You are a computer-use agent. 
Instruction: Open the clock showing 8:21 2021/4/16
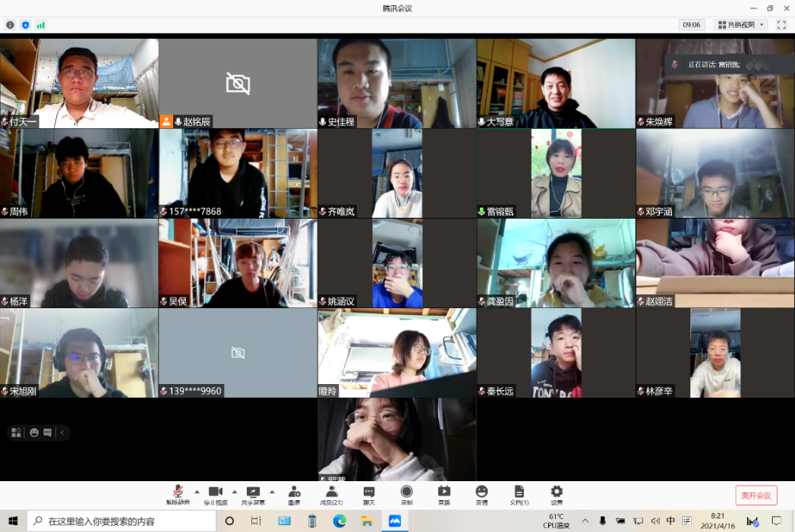pos(718,521)
